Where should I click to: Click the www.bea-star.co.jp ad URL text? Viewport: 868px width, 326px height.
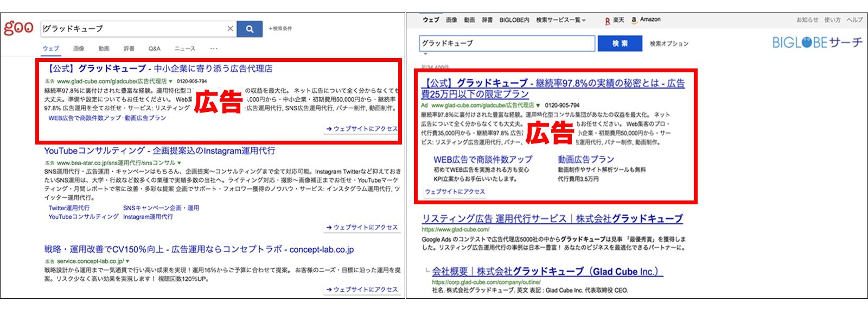[x=116, y=163]
